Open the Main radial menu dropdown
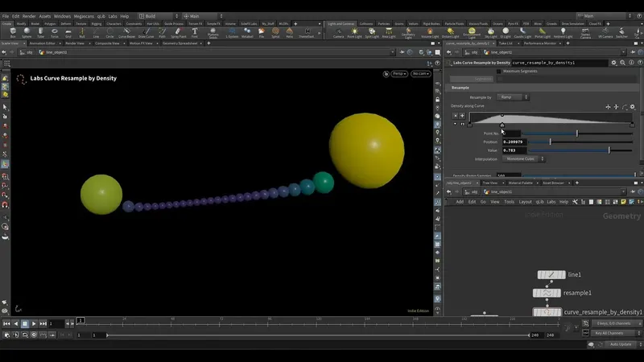The image size is (644, 362). 203,16
